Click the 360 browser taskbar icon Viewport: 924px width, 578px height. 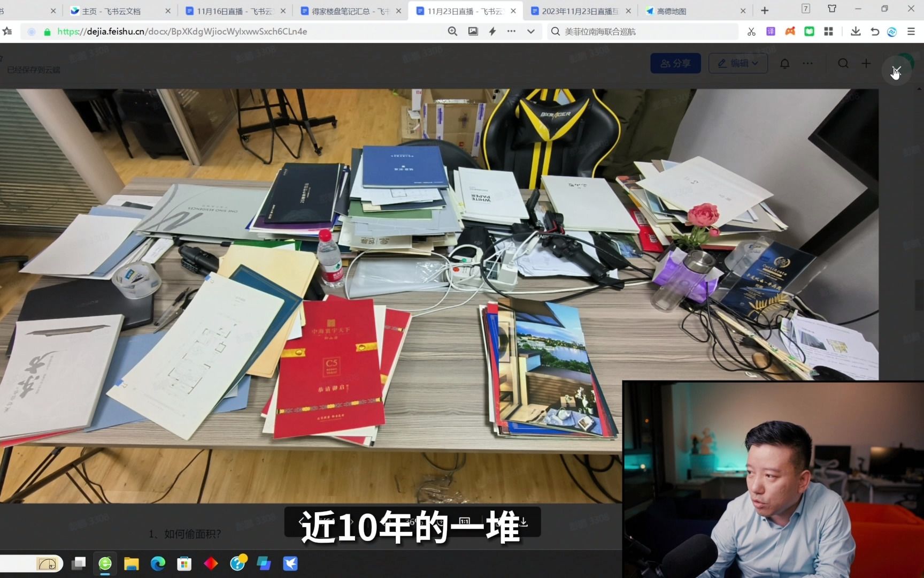pos(105,563)
